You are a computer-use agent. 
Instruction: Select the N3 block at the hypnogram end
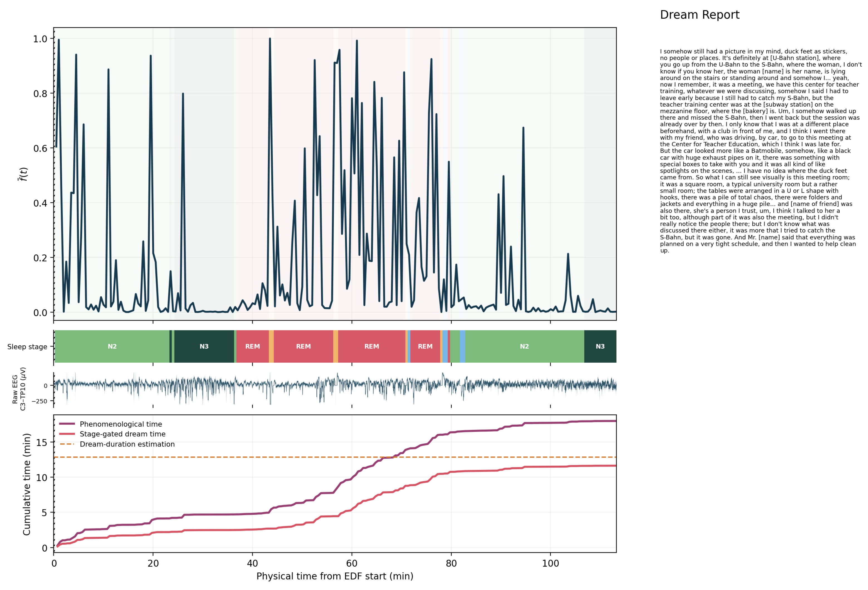coord(600,346)
